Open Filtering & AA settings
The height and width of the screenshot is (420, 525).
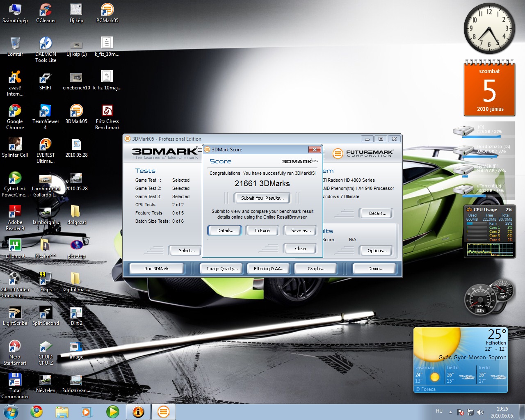point(269,269)
